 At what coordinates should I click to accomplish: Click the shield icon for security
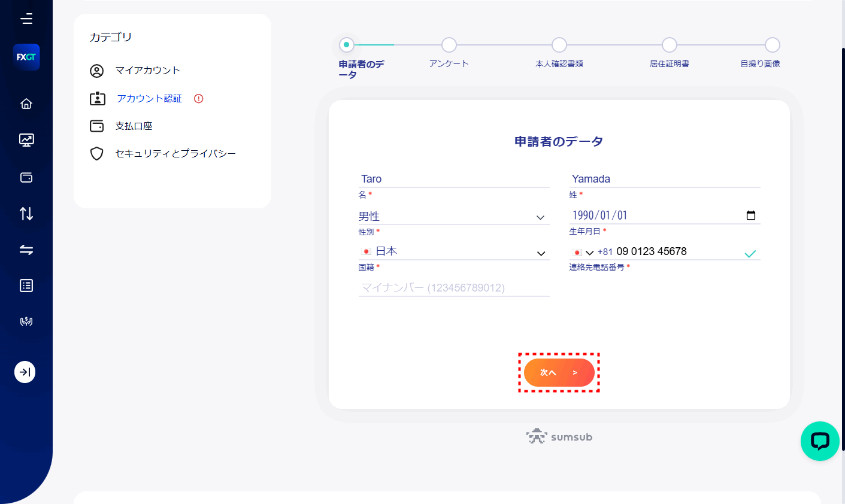pyautogui.click(x=97, y=154)
